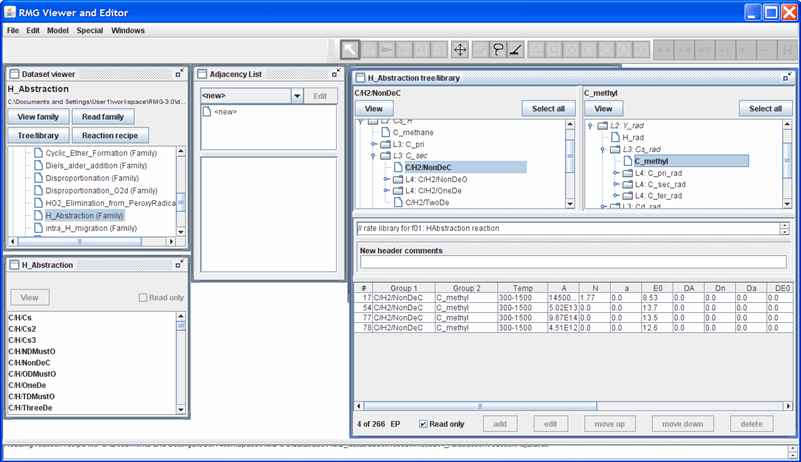Viewport: 801px width, 462px height.
Task: Open the File menu
Action: click(13, 30)
